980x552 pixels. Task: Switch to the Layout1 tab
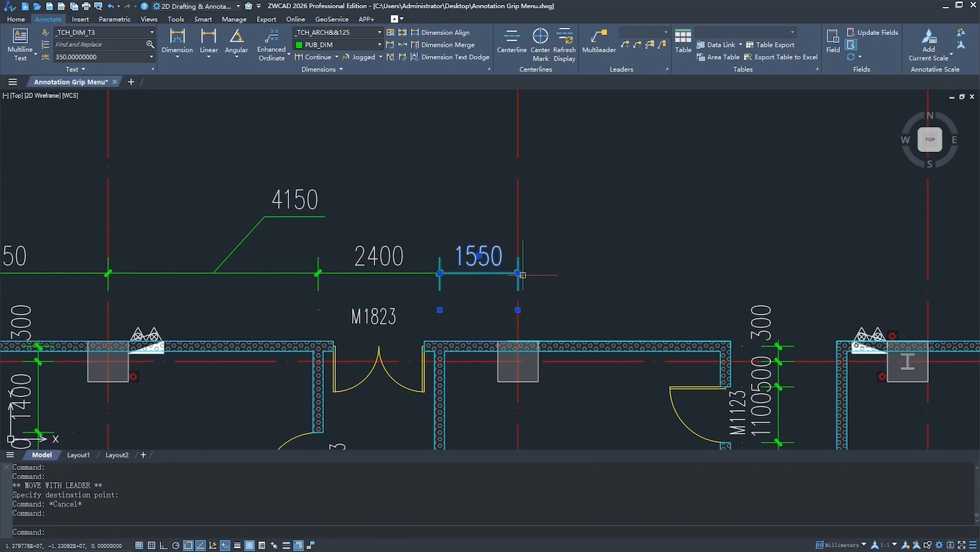[x=78, y=455]
